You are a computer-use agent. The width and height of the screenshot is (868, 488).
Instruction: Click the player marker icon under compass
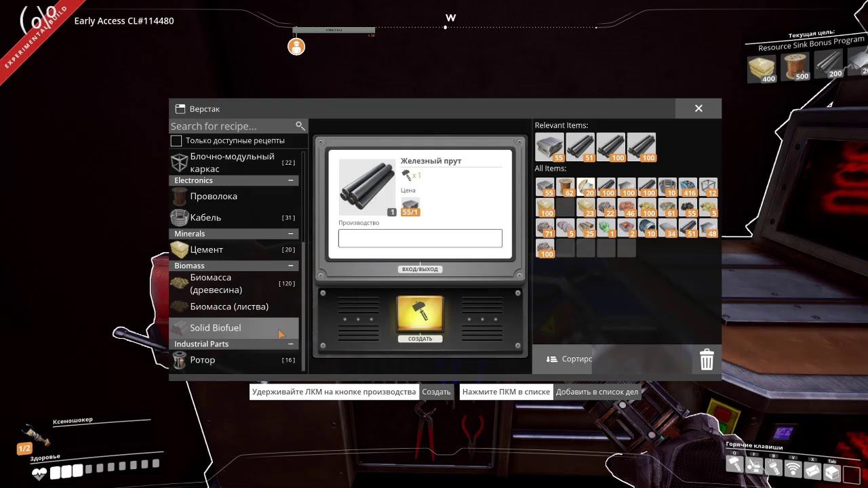pos(296,46)
